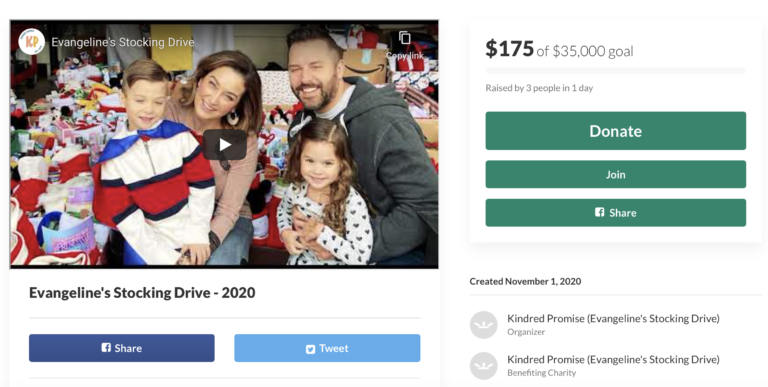Click the video thumbnail of family photo
Image resolution: width=768 pixels, height=387 pixels.
pos(224,144)
